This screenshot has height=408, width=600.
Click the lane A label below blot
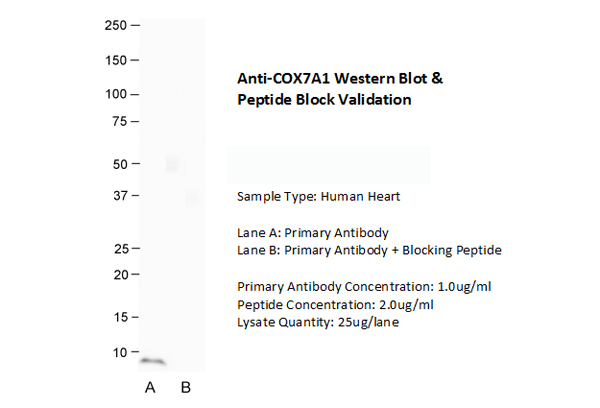coord(150,388)
